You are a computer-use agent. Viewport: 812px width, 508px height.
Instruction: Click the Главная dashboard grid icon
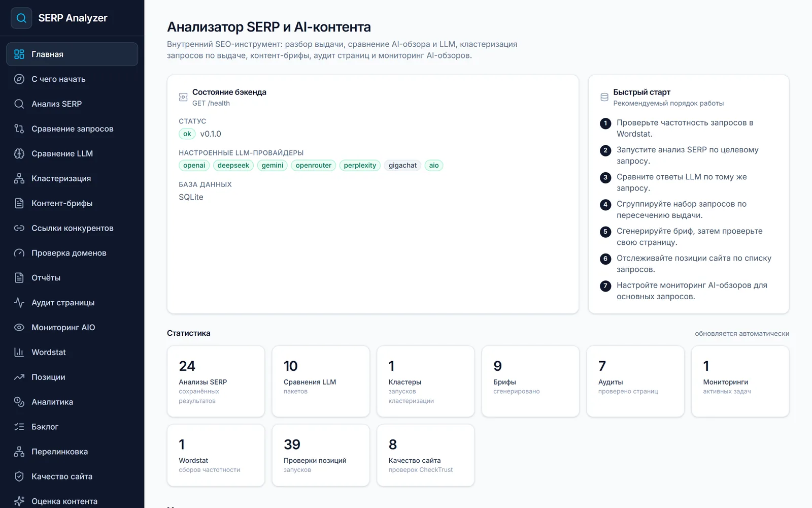(x=19, y=54)
